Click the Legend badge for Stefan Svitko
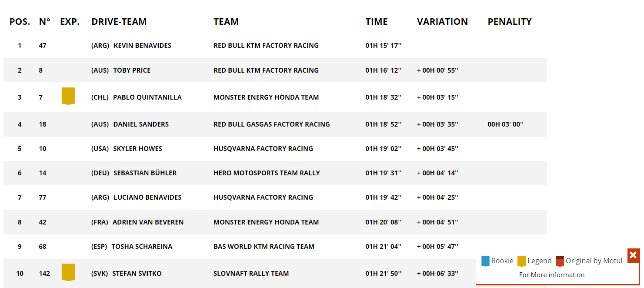The height and width of the screenshot is (288, 644). [68, 272]
